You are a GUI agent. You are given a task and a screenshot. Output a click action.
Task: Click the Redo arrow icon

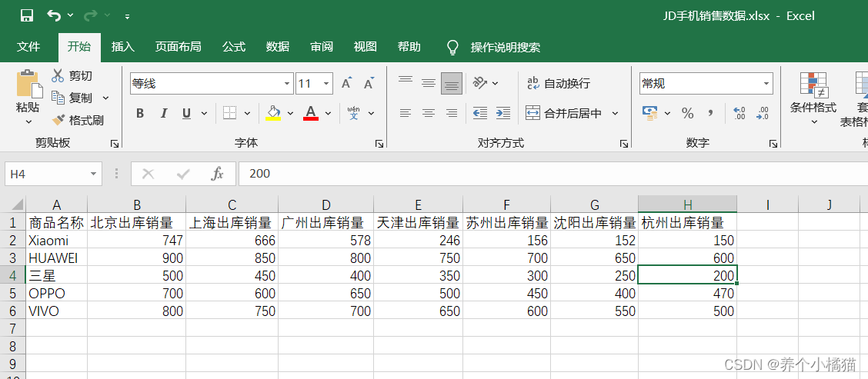coord(90,15)
